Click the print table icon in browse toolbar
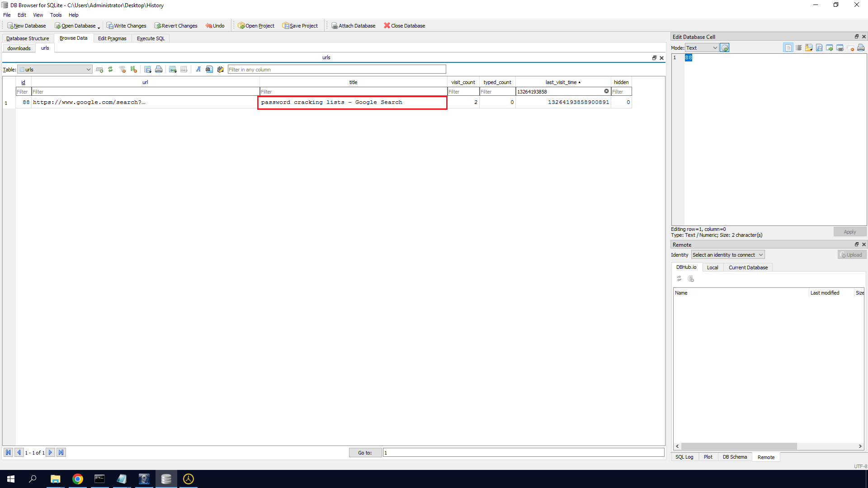 click(159, 70)
